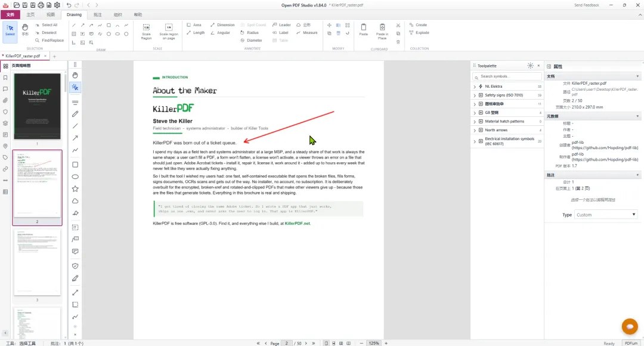This screenshot has width=644, height=346.
Task: Switch to the 视图 ribbon tab
Action: point(51,15)
